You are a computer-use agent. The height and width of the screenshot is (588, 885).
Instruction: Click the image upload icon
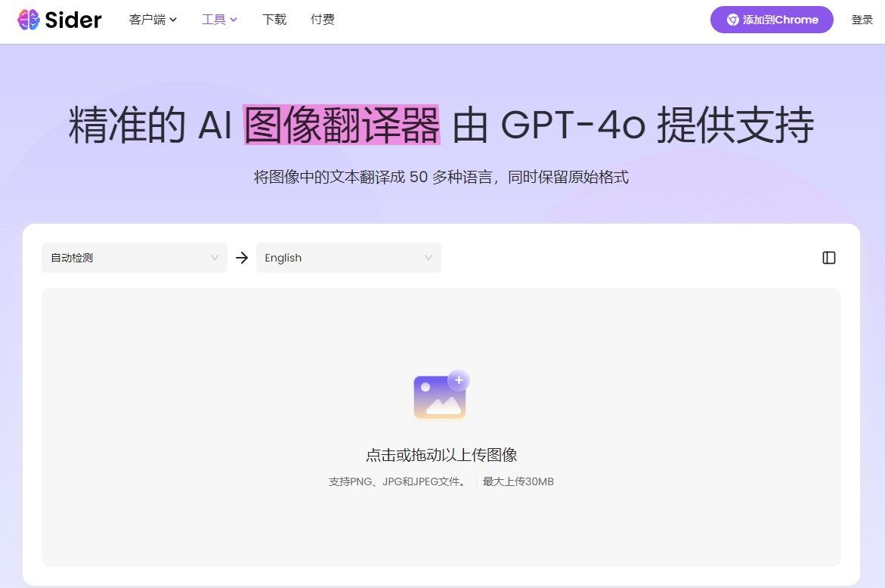441,395
